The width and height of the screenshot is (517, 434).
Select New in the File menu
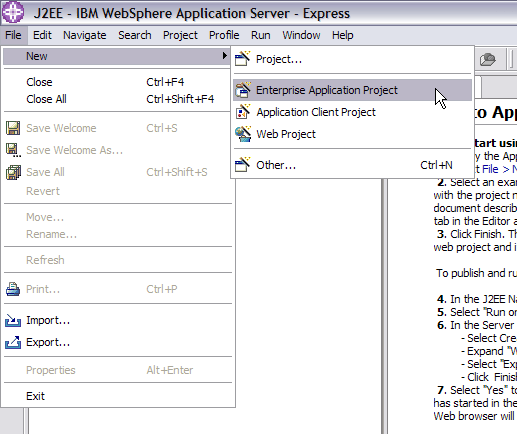117,56
